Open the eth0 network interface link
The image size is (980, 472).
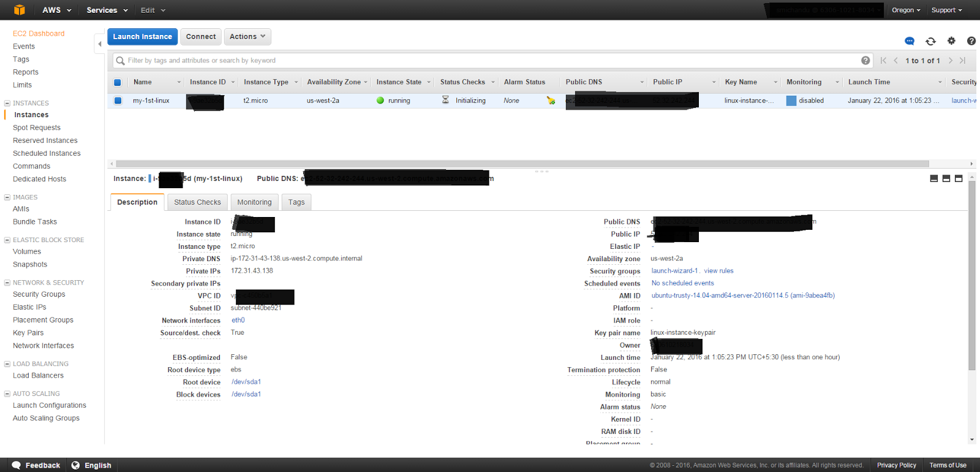[238, 320]
